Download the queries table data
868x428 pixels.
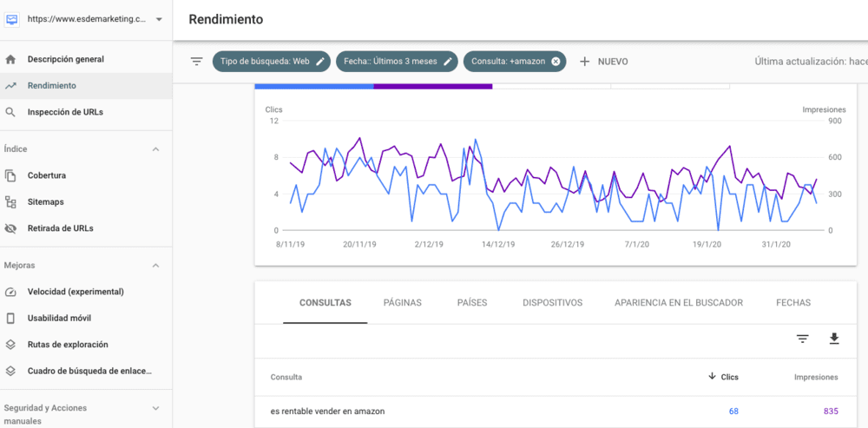(834, 339)
